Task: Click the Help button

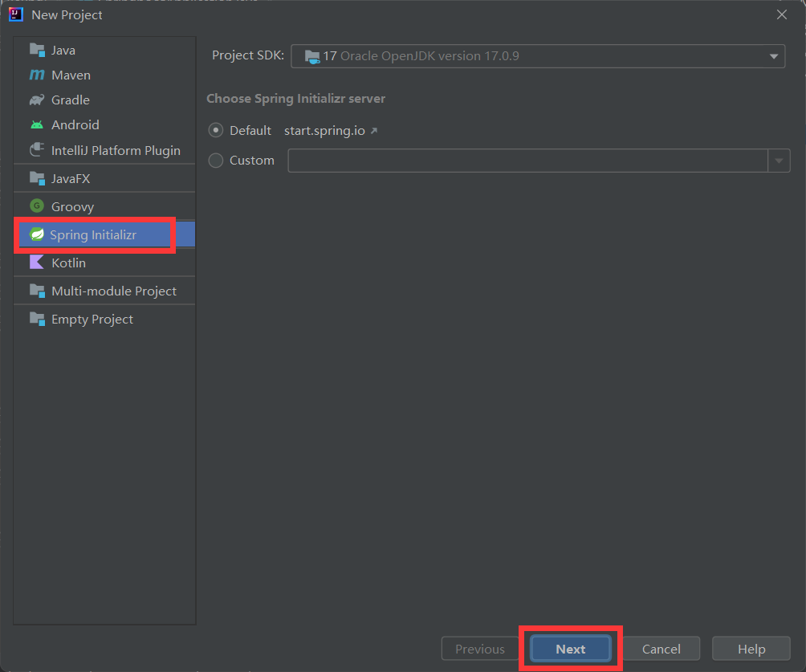Action: pyautogui.click(x=751, y=649)
